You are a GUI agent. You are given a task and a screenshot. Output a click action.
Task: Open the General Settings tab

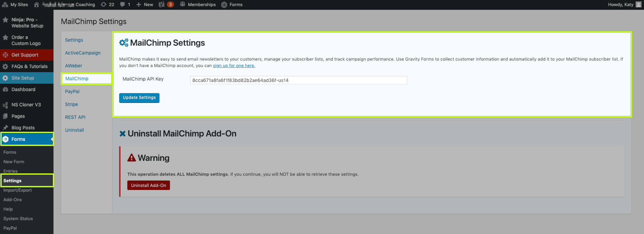[74, 40]
